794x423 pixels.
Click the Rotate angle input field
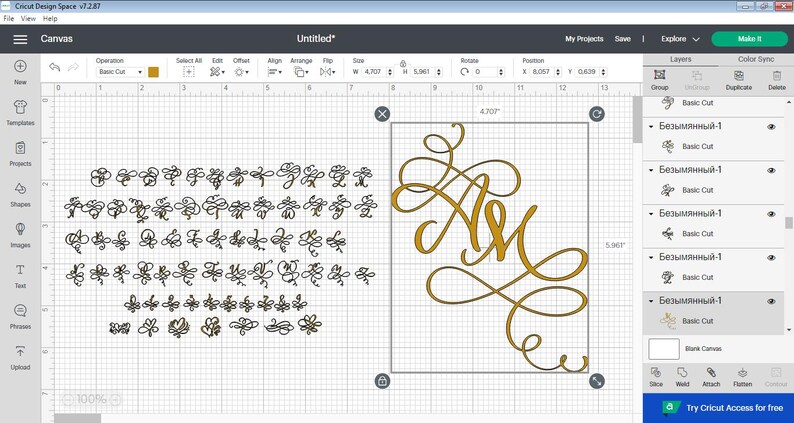pyautogui.click(x=486, y=72)
